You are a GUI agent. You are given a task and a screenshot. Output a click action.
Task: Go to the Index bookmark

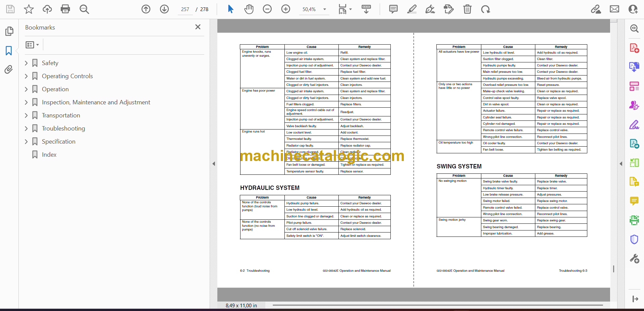[49, 155]
